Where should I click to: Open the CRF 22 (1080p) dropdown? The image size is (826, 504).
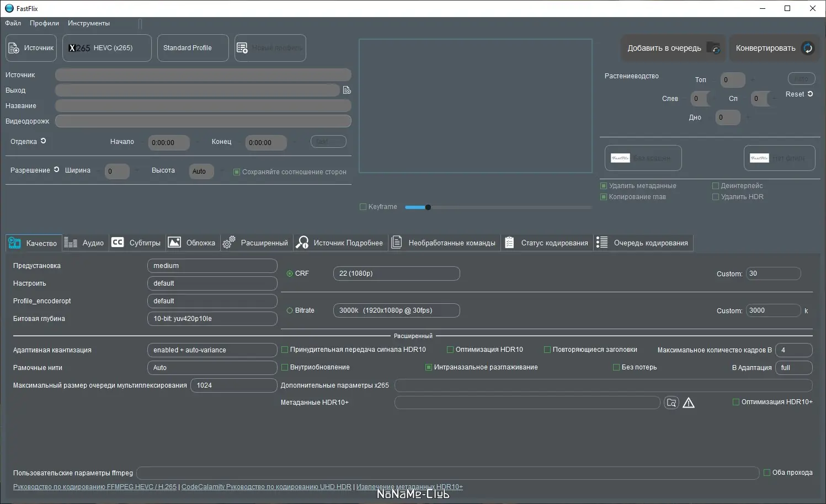(x=396, y=274)
